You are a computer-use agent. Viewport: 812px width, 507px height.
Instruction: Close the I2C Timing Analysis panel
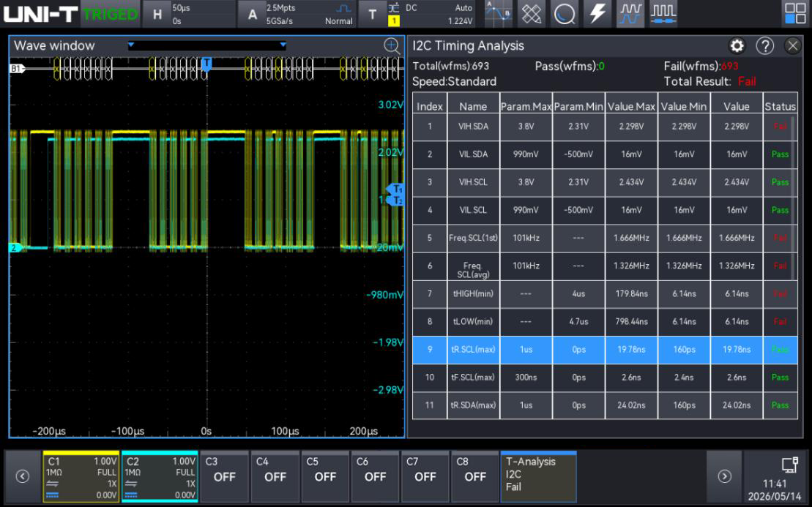click(793, 46)
